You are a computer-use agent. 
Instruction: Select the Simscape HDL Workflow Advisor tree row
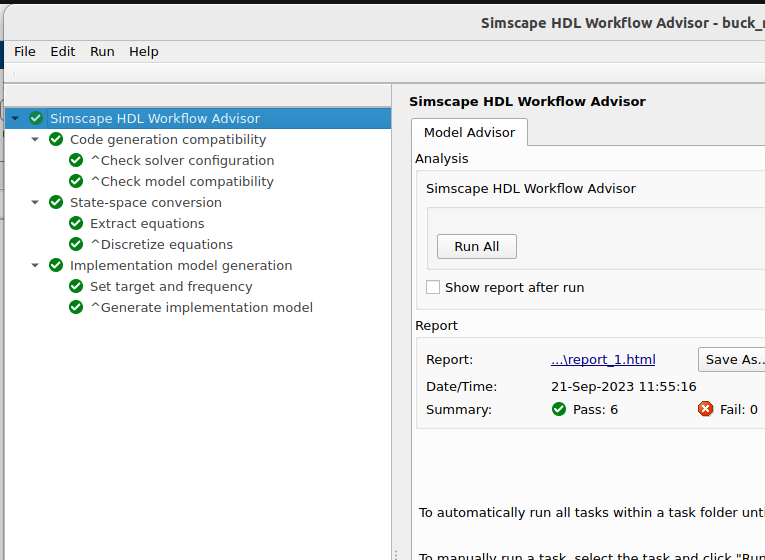pyautogui.click(x=198, y=119)
